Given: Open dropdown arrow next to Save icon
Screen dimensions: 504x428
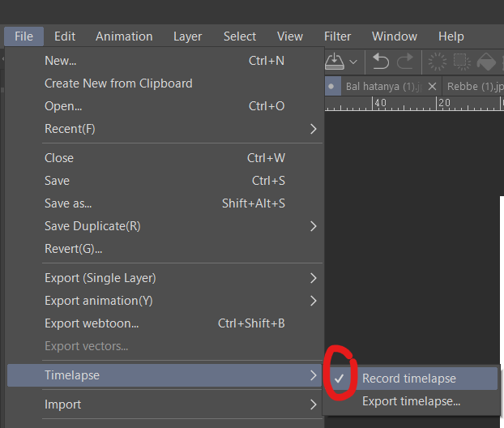Looking at the screenshot, I should [353, 62].
